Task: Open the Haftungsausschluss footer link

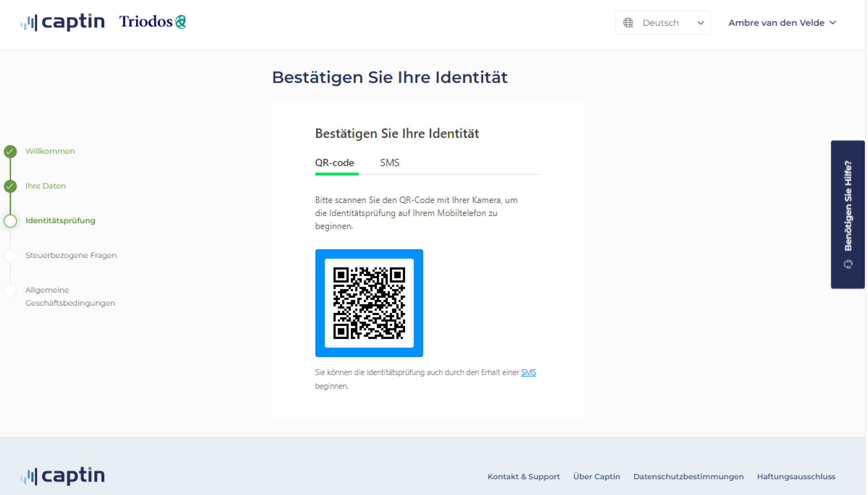Action: point(796,476)
